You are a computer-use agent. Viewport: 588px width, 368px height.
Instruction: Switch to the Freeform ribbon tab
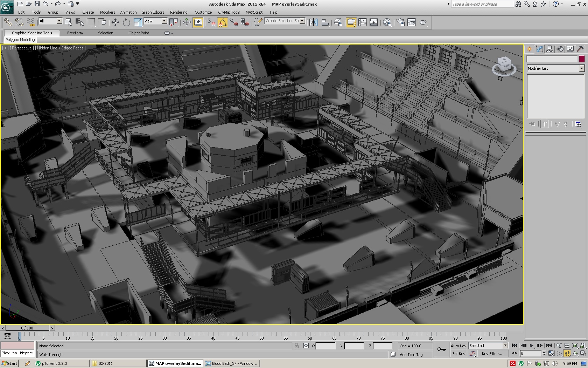pyautogui.click(x=75, y=33)
